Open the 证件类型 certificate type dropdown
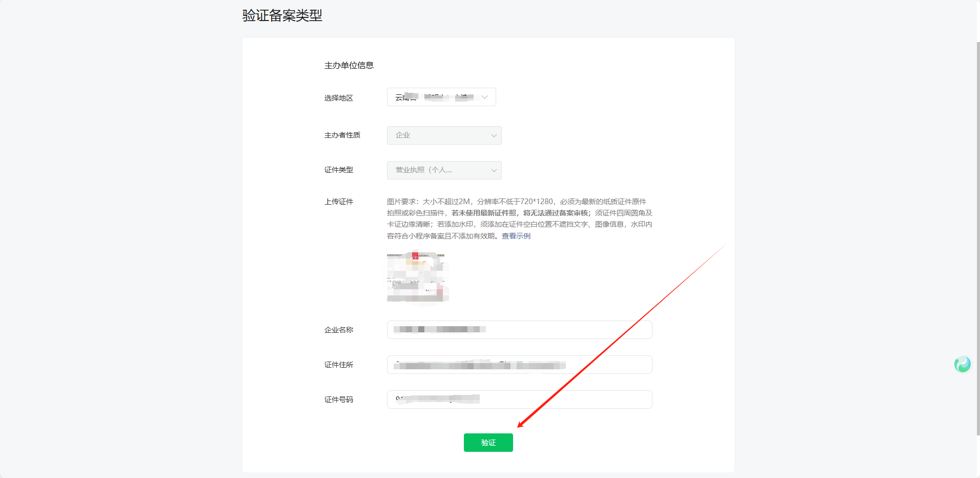 pos(444,170)
